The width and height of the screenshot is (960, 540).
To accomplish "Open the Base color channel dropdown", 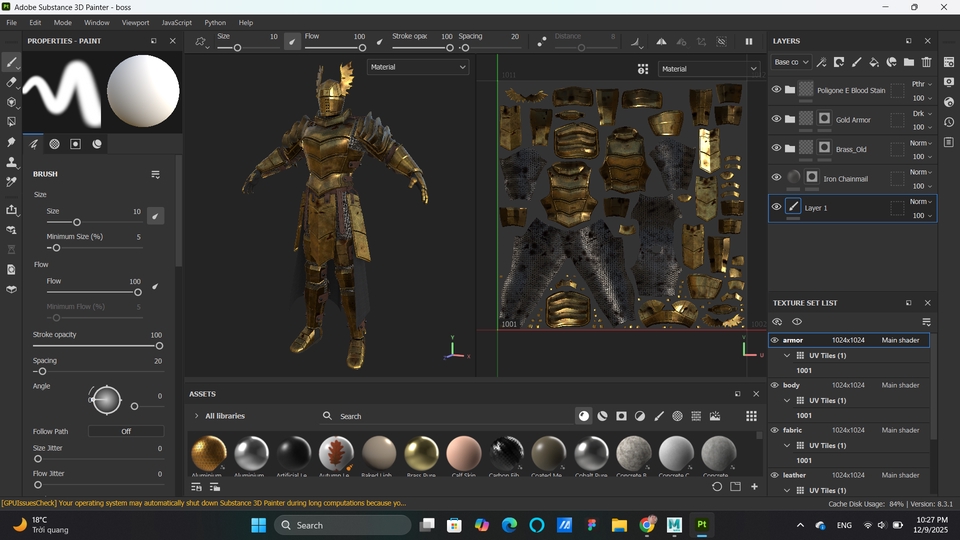I will pyautogui.click(x=790, y=62).
